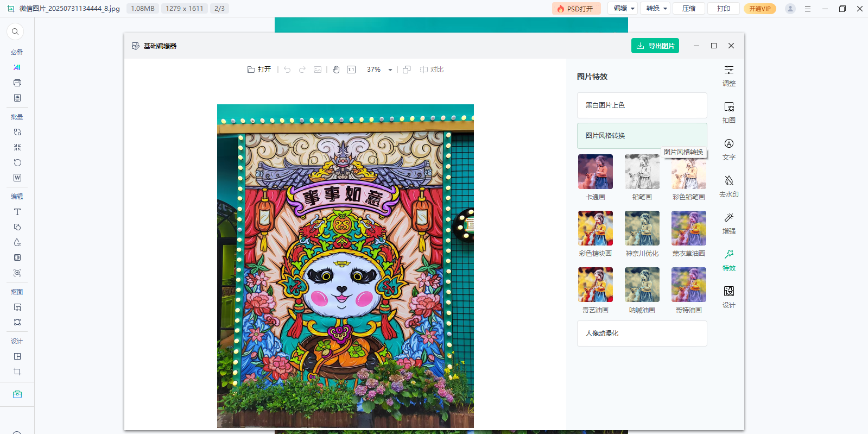Open the 转换 dropdown in the title bar
Viewport: 868px width, 434px height.
(655, 8)
